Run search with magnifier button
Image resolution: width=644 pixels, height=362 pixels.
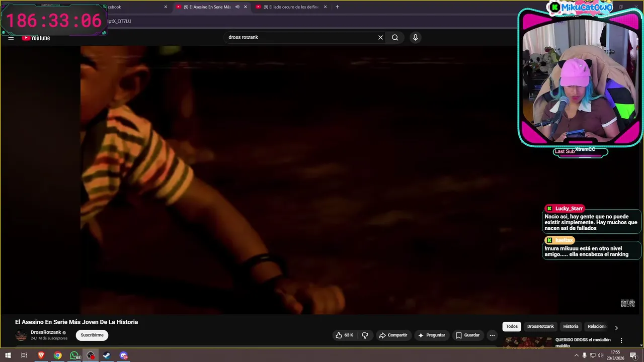tap(395, 37)
